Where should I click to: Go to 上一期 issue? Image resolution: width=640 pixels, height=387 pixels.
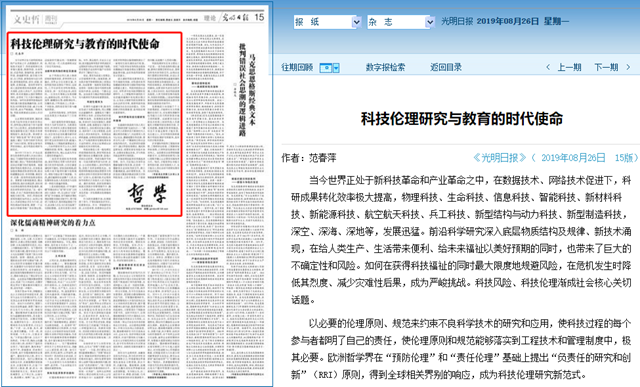point(569,67)
